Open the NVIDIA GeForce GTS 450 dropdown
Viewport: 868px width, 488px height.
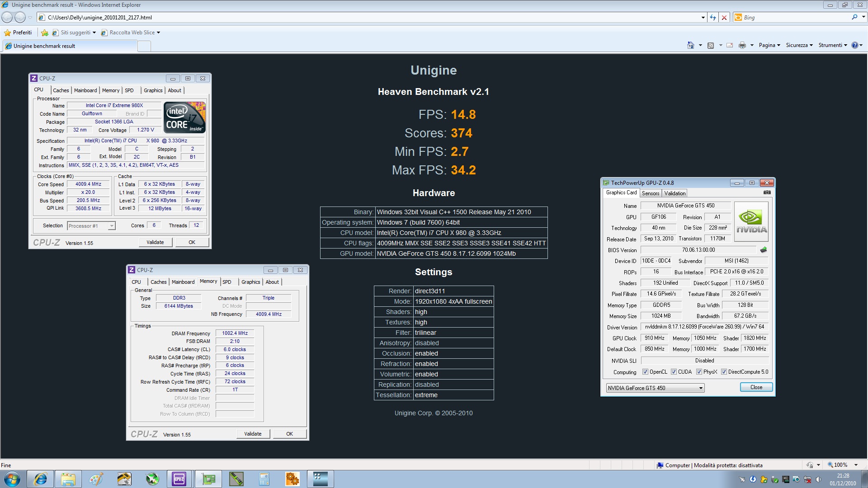701,388
